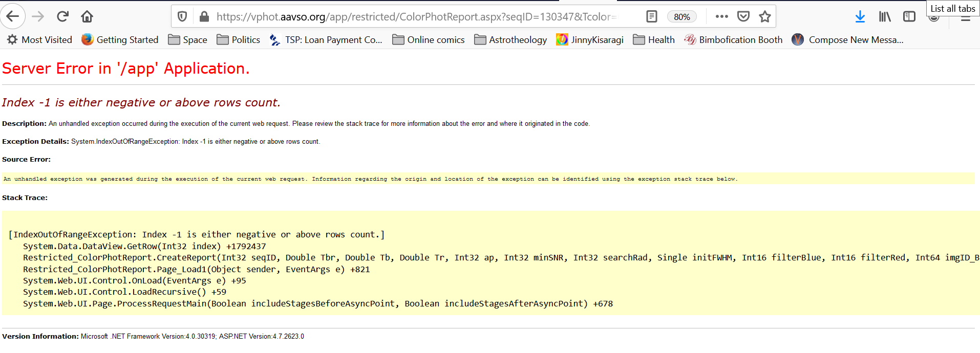
Task: Save page to Pocket icon
Action: (743, 16)
